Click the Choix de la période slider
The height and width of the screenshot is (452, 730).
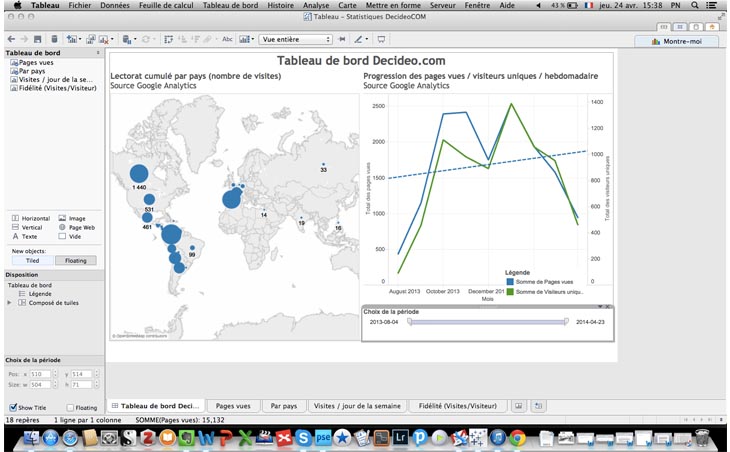pos(487,322)
